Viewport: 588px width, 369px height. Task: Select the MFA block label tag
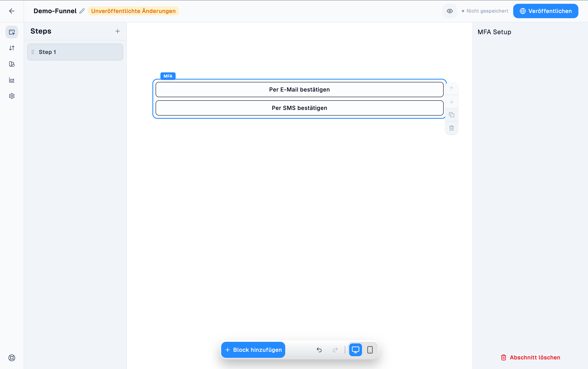click(x=168, y=76)
